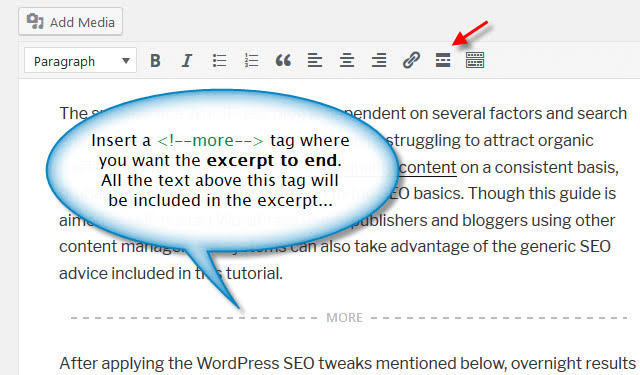Click the phrase "struggling to attract organic"
The image size is (640, 375).
490,140
